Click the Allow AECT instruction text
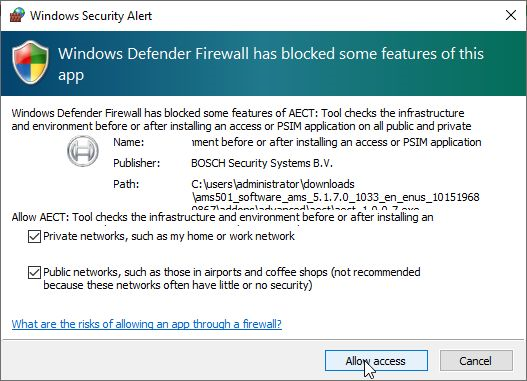The height and width of the screenshot is (381, 527). point(222,217)
